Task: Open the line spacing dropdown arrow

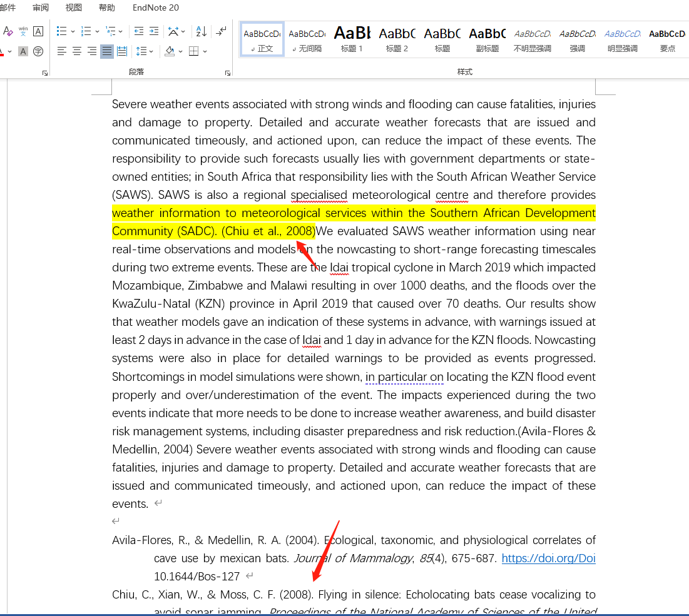Action: coord(151,52)
